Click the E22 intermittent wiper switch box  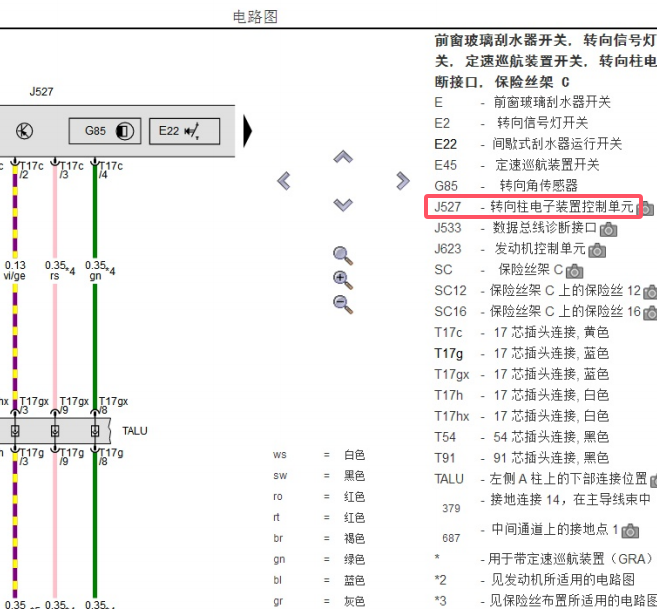(x=184, y=131)
